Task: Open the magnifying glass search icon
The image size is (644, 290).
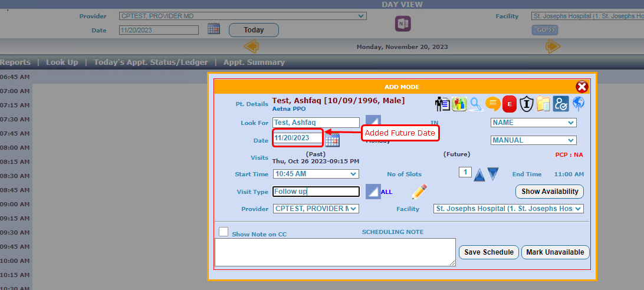Action: (x=476, y=104)
